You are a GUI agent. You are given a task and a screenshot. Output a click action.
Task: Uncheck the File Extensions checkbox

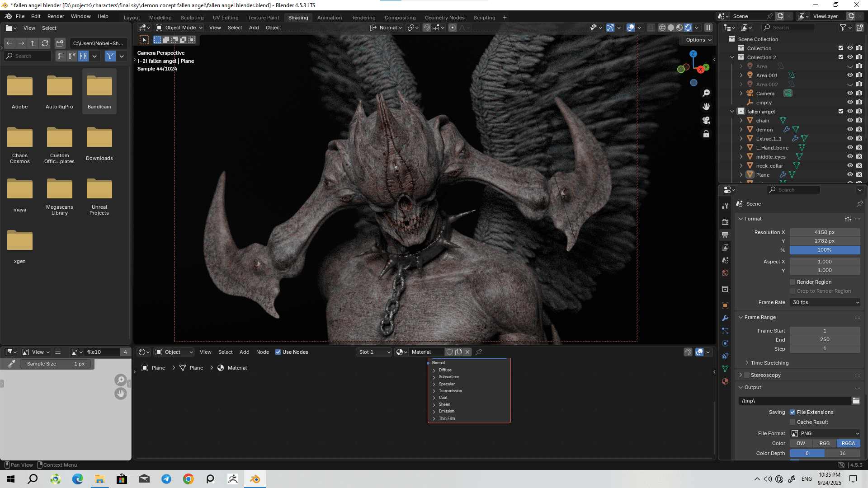[x=793, y=412]
